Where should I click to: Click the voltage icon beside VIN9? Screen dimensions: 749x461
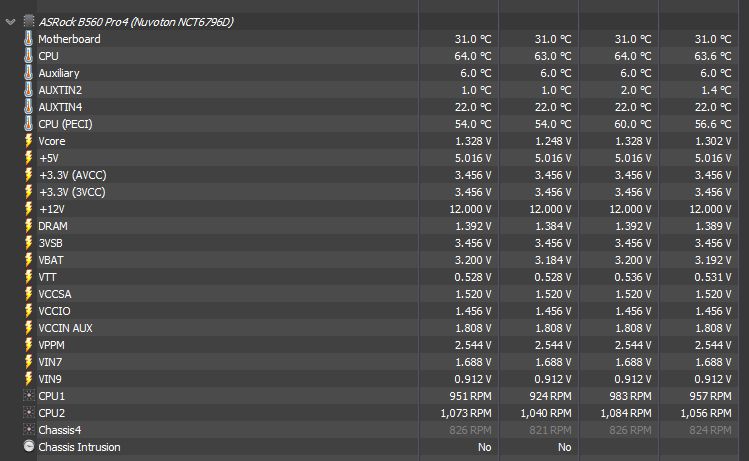(x=29, y=379)
